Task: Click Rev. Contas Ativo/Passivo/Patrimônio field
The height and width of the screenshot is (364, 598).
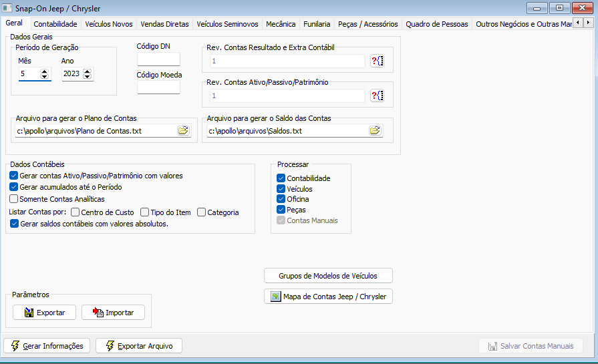Action: click(287, 96)
